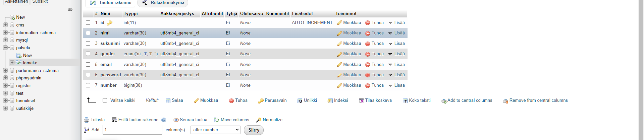Click the Move columns icon
Viewport: 644px width, 140px height.
(217, 120)
